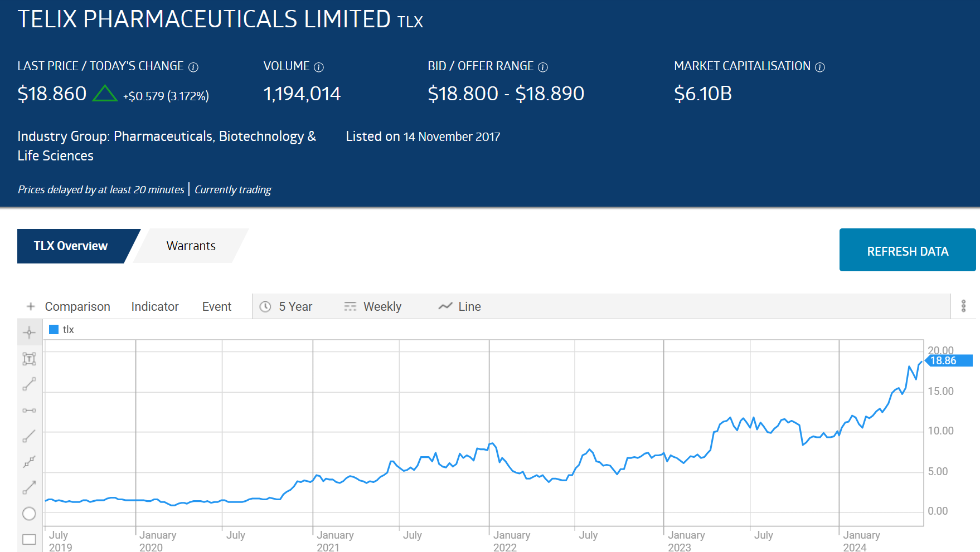980x552 pixels.
Task: Click the July 2019 axis label
Action: [60, 541]
